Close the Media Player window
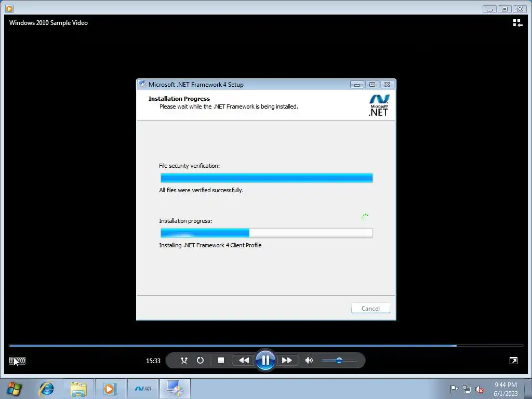This screenshot has height=399, width=532. pos(520,9)
